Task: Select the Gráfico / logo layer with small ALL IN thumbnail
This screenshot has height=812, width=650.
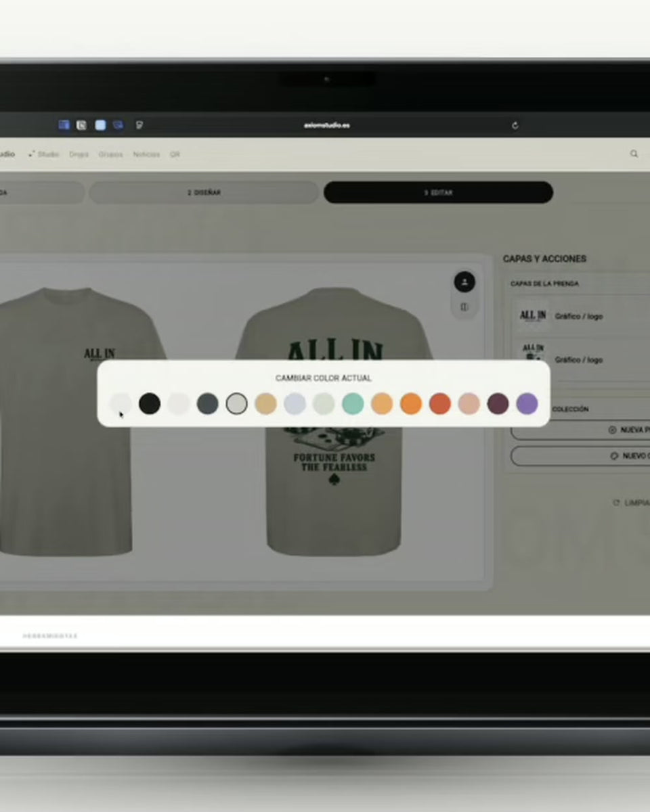Action: (x=581, y=316)
